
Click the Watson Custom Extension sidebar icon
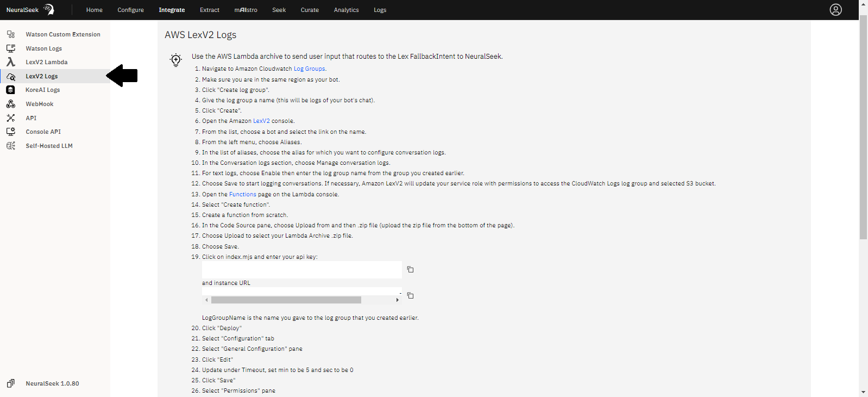point(11,34)
